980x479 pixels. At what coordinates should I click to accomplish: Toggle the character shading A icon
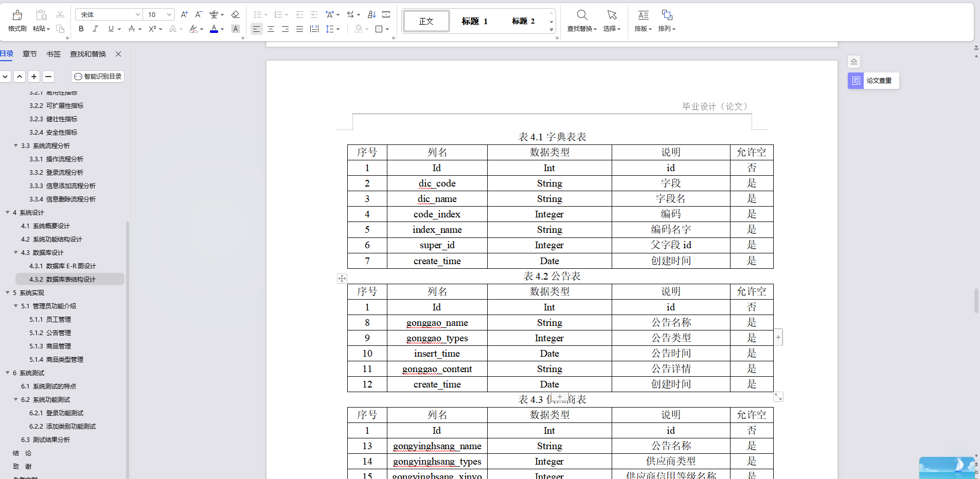click(235, 29)
